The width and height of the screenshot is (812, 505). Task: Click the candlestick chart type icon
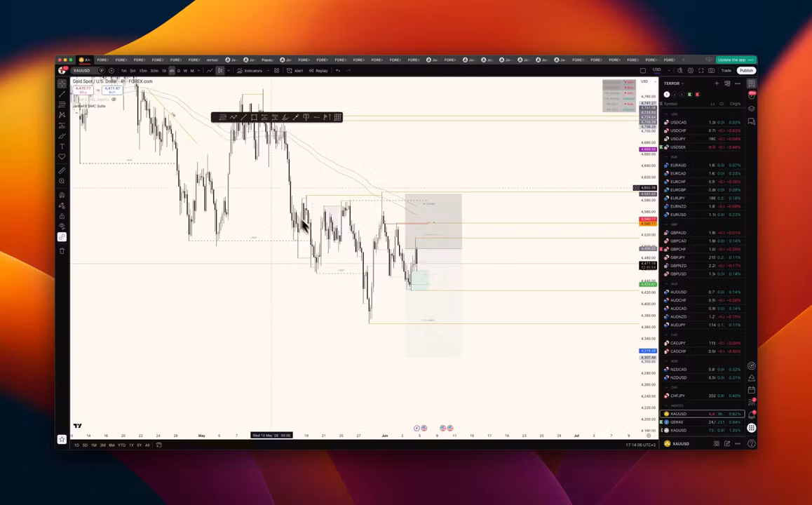point(220,70)
